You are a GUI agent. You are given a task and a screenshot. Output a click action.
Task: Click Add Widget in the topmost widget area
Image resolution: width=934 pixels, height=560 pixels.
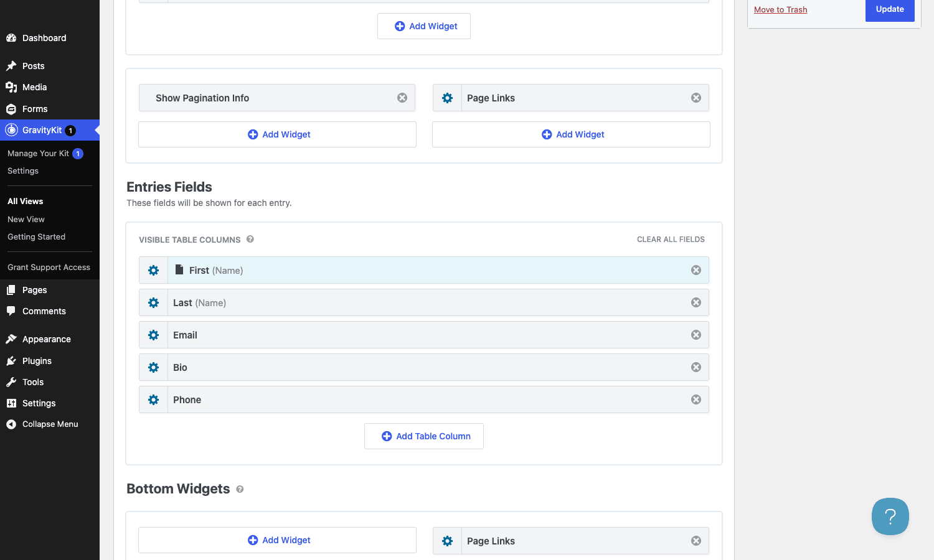point(424,26)
